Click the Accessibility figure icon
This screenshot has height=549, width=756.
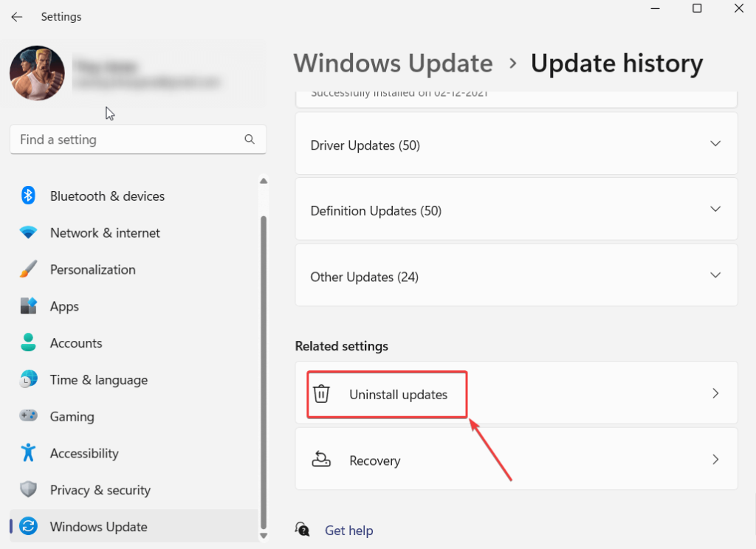[x=28, y=452]
